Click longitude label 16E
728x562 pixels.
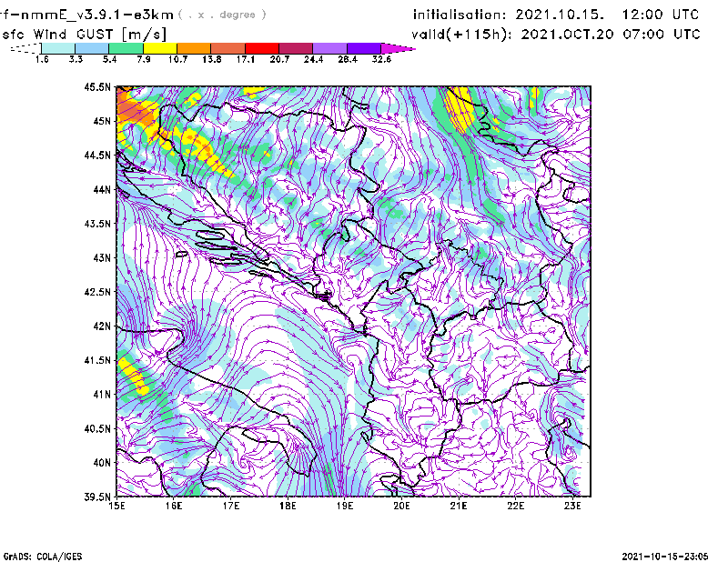pyautogui.click(x=174, y=506)
